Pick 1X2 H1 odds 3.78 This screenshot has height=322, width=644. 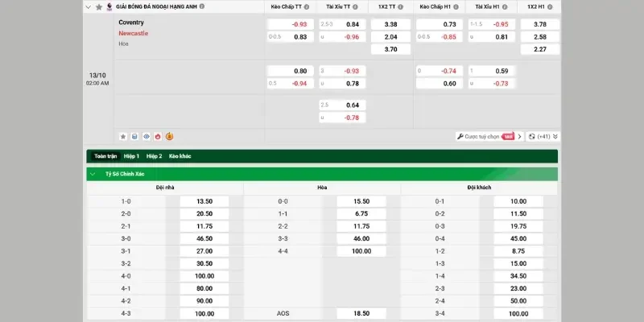click(x=540, y=24)
